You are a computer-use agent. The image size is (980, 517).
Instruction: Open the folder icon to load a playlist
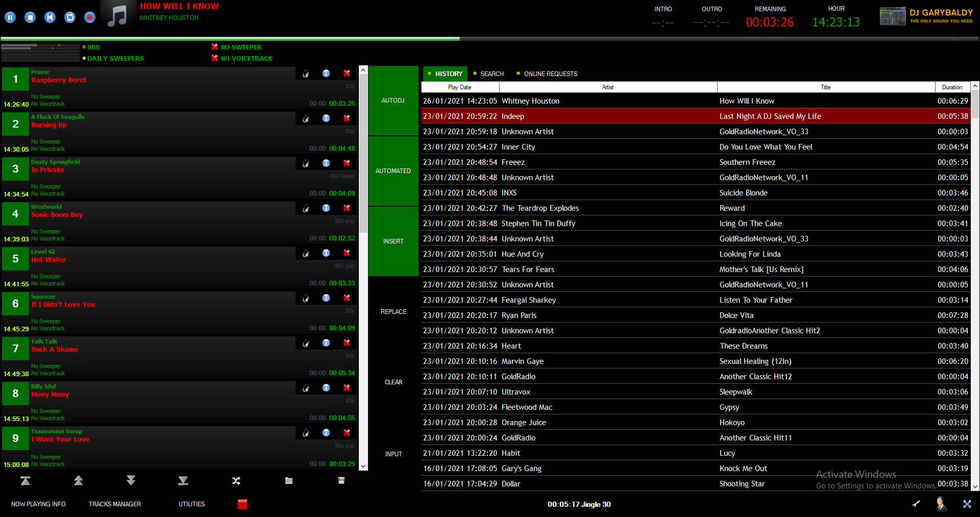click(x=288, y=480)
